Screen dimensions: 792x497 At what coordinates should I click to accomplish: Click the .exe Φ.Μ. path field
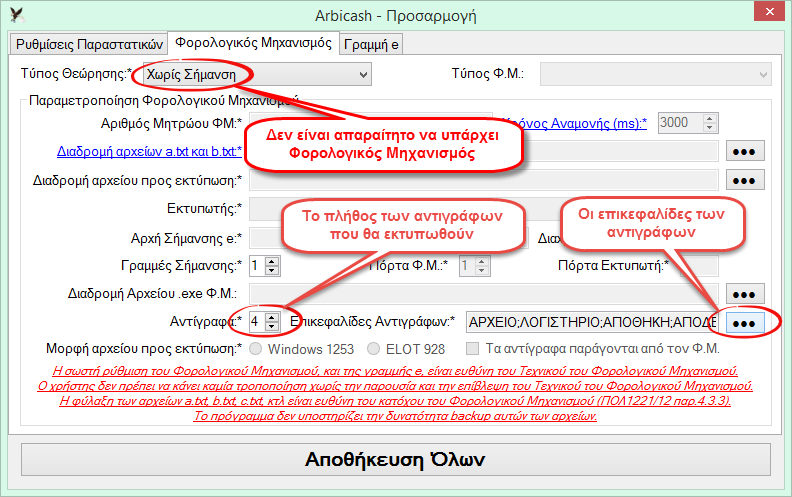tap(484, 294)
